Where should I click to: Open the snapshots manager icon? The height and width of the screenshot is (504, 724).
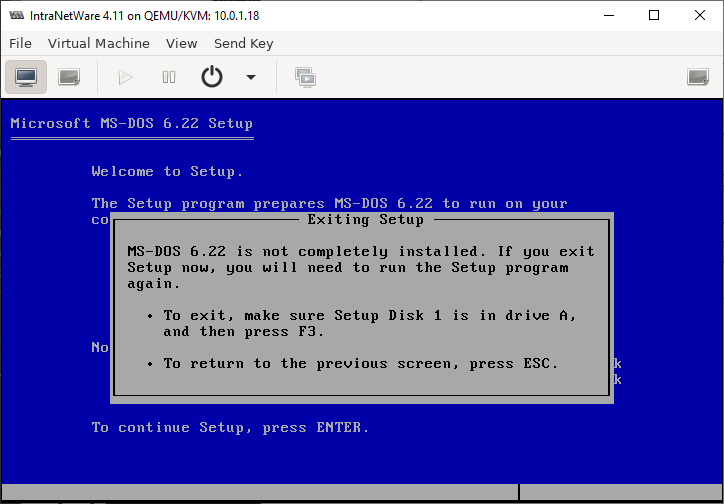pyautogui.click(x=306, y=77)
